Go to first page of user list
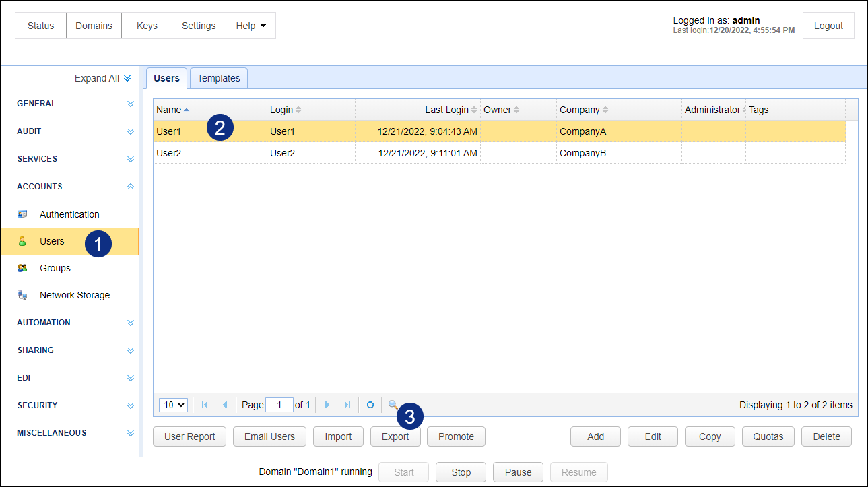The width and height of the screenshot is (868, 487). click(205, 405)
